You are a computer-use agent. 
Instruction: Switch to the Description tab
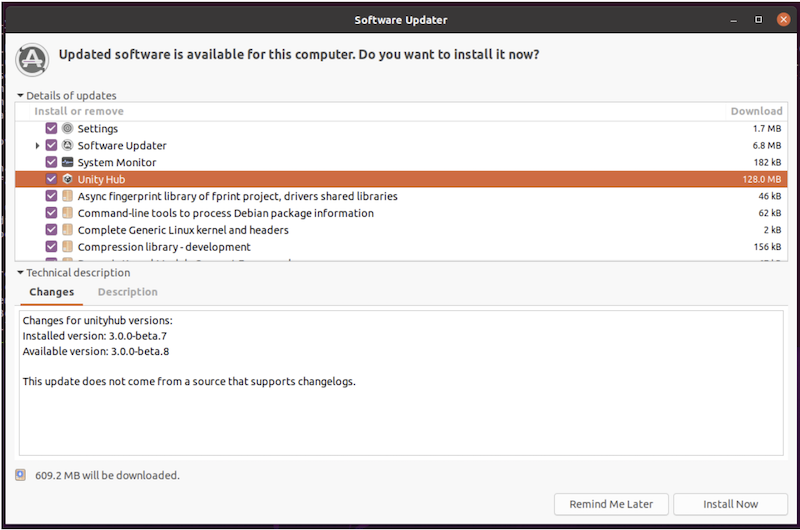[x=127, y=292]
